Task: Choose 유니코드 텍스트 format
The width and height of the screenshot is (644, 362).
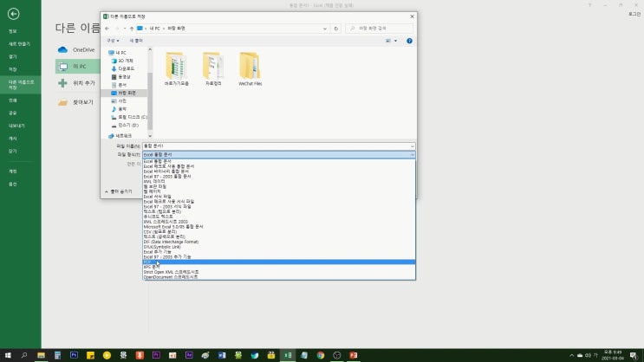Action: tap(279, 217)
